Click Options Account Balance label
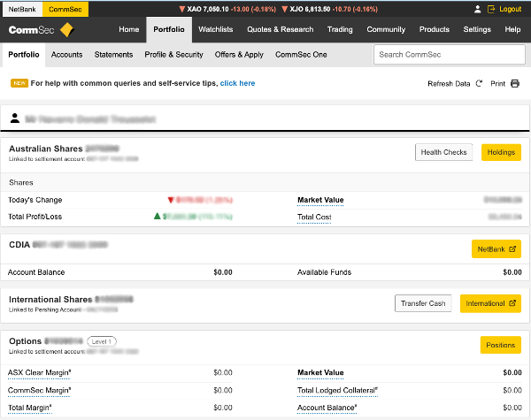This screenshot has width=531, height=420. 327,408
